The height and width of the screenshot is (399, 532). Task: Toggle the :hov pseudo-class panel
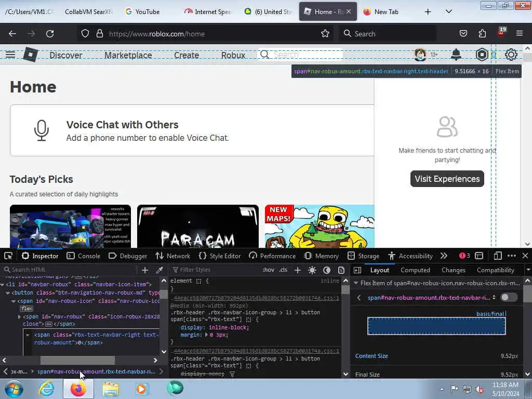click(x=269, y=270)
